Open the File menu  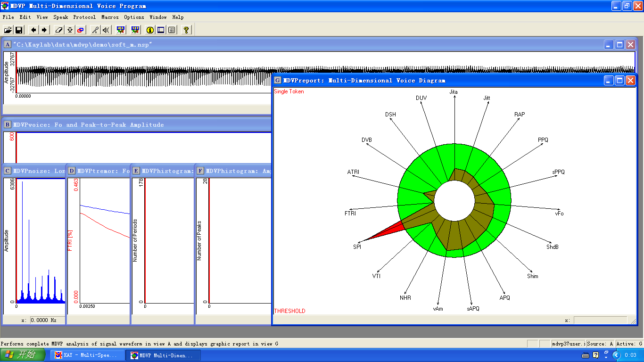8,17
